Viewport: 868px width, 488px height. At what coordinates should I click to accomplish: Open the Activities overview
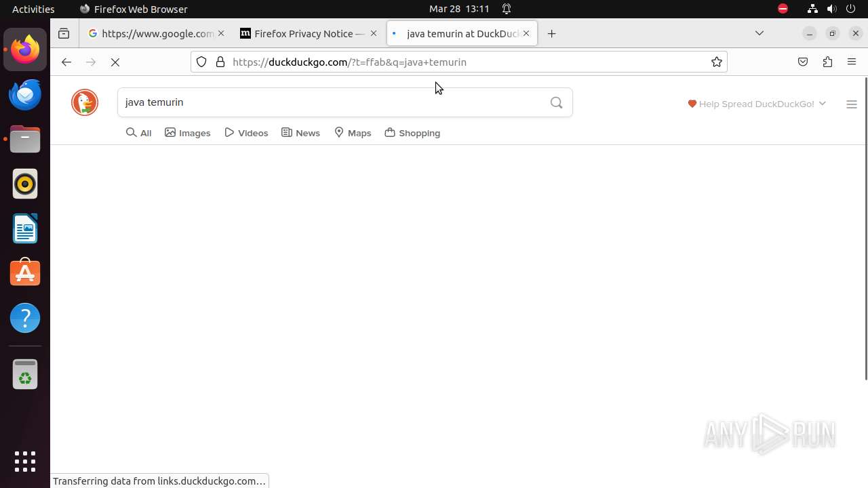click(33, 9)
